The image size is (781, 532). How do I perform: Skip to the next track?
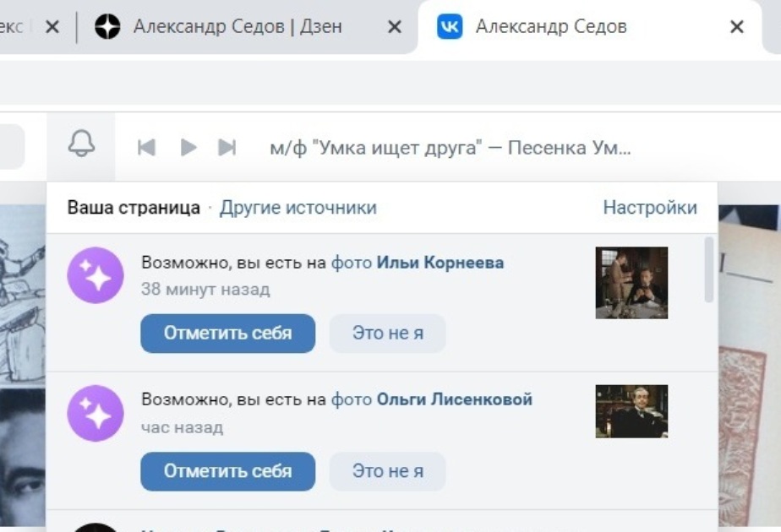pyautogui.click(x=227, y=147)
